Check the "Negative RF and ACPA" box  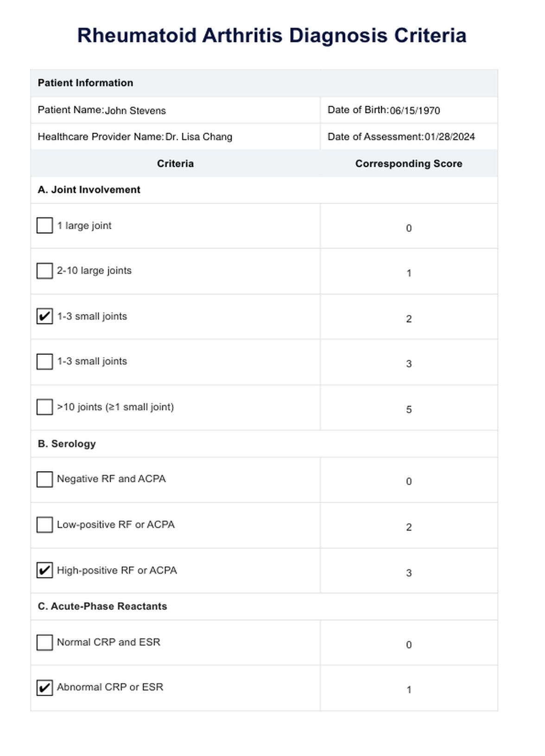[x=44, y=479]
